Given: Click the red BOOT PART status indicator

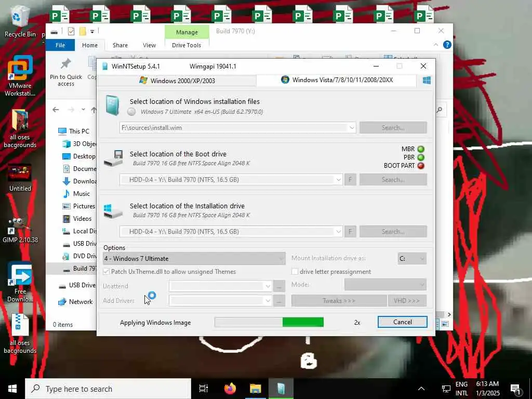Looking at the screenshot, I should [421, 166].
